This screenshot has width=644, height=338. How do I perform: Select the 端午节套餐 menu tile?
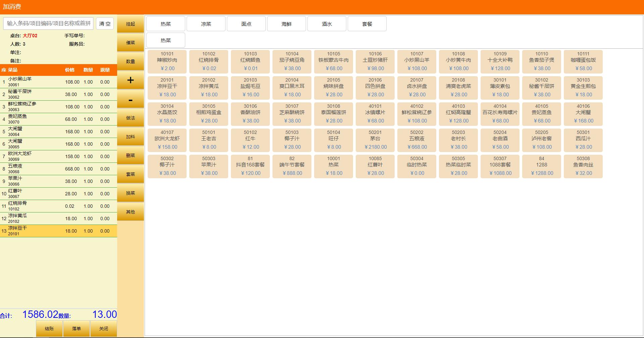(x=292, y=166)
